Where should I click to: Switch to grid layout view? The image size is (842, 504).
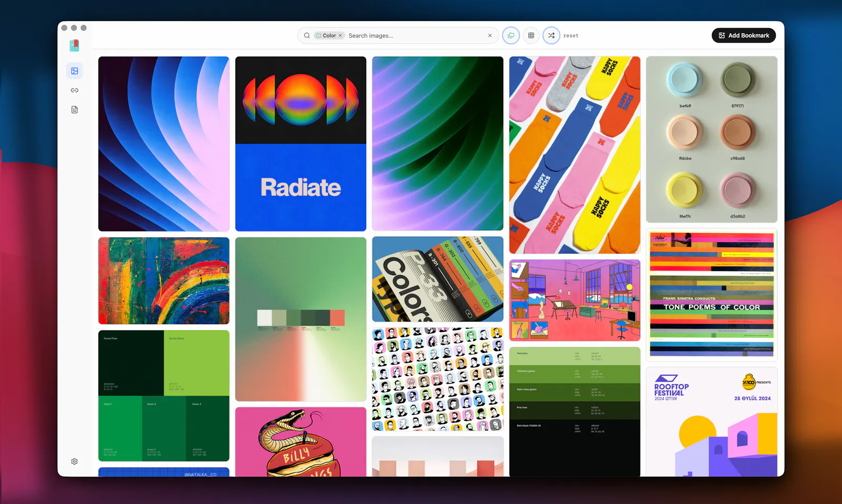tap(531, 36)
